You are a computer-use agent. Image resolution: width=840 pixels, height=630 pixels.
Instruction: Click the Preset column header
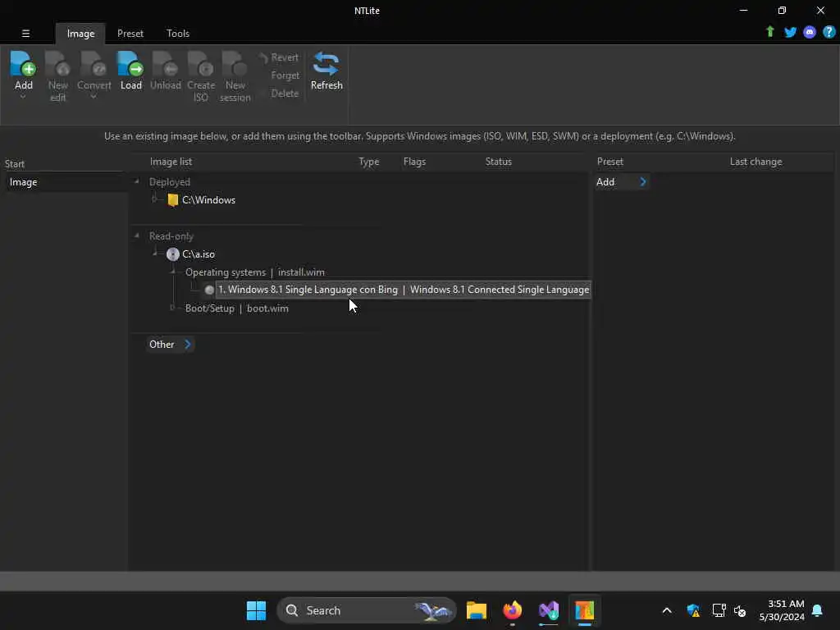[x=609, y=162]
